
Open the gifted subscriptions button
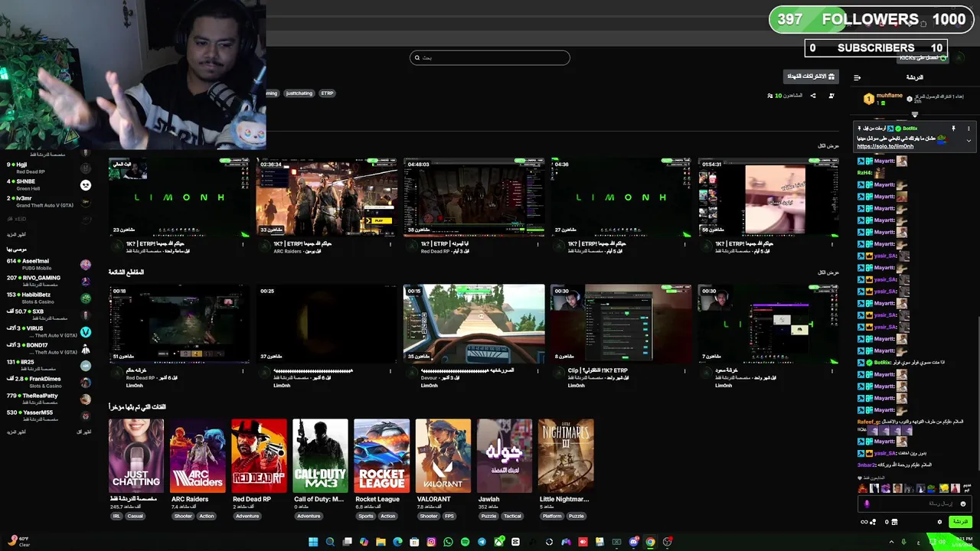811,77
